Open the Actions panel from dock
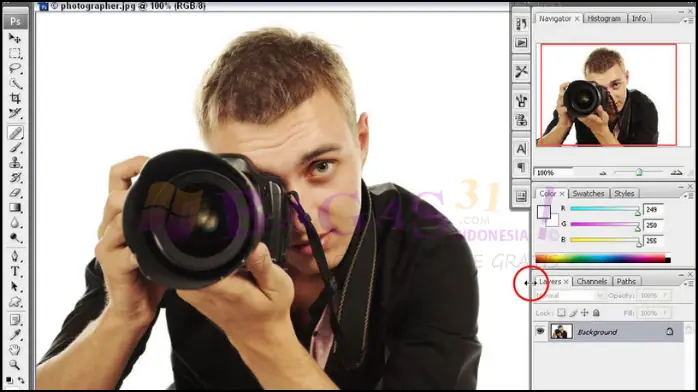 click(x=521, y=43)
